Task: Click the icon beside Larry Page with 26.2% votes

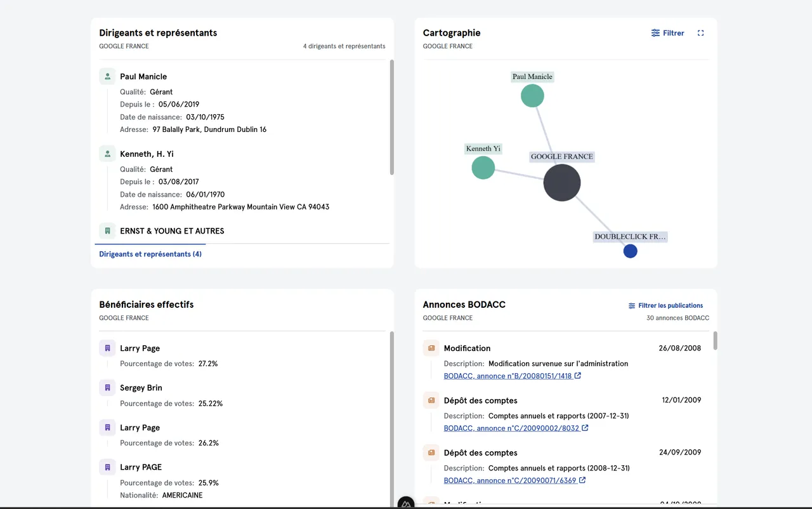Action: pos(107,428)
